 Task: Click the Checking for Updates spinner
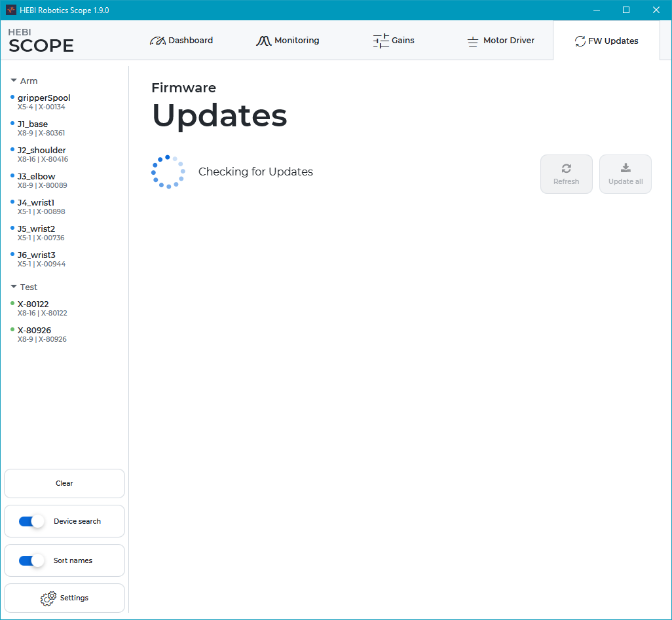[168, 172]
